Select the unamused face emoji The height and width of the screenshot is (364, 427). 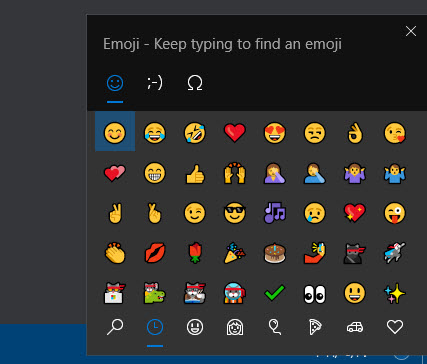pos(315,132)
